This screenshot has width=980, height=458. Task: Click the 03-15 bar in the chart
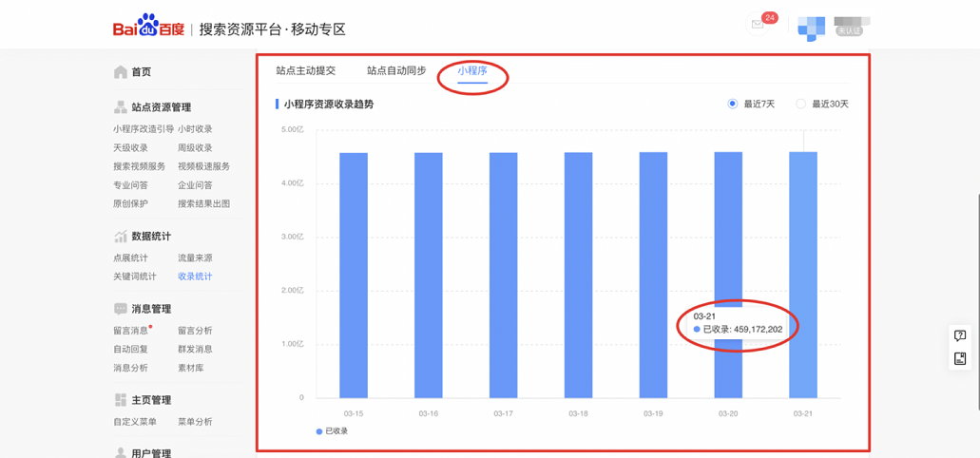(x=354, y=275)
